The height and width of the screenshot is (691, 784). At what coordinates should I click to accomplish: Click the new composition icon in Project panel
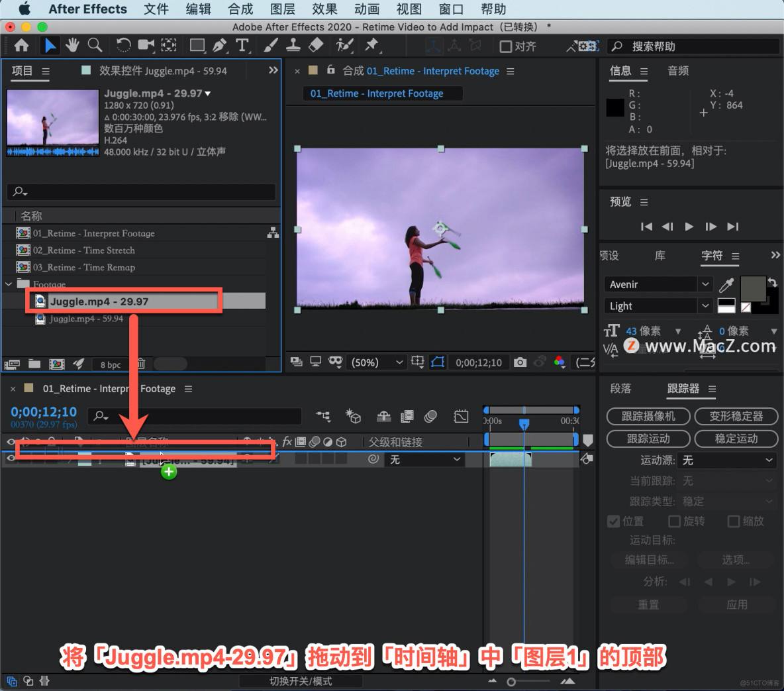pos(56,364)
